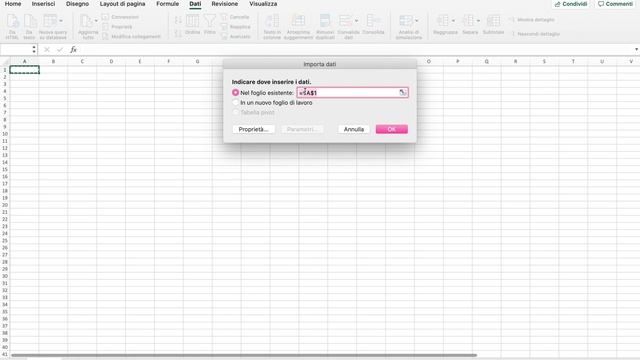Click the formula bar cancel X icon
Viewport: 640px width, 360px height.
coord(47,49)
